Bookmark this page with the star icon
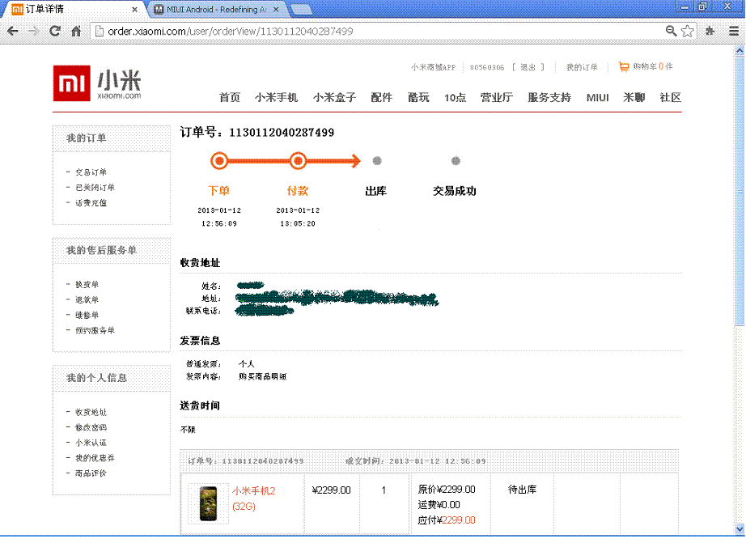The image size is (746, 560). pyautogui.click(x=688, y=32)
